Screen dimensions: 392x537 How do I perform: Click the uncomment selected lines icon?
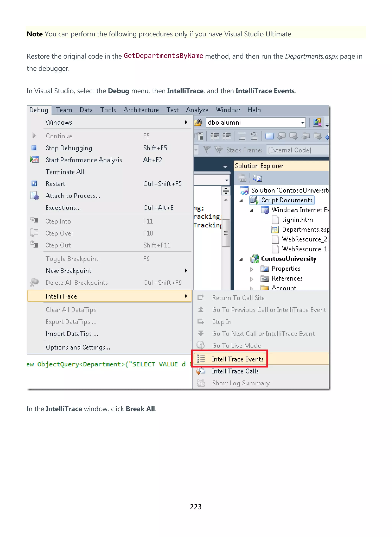point(254,136)
